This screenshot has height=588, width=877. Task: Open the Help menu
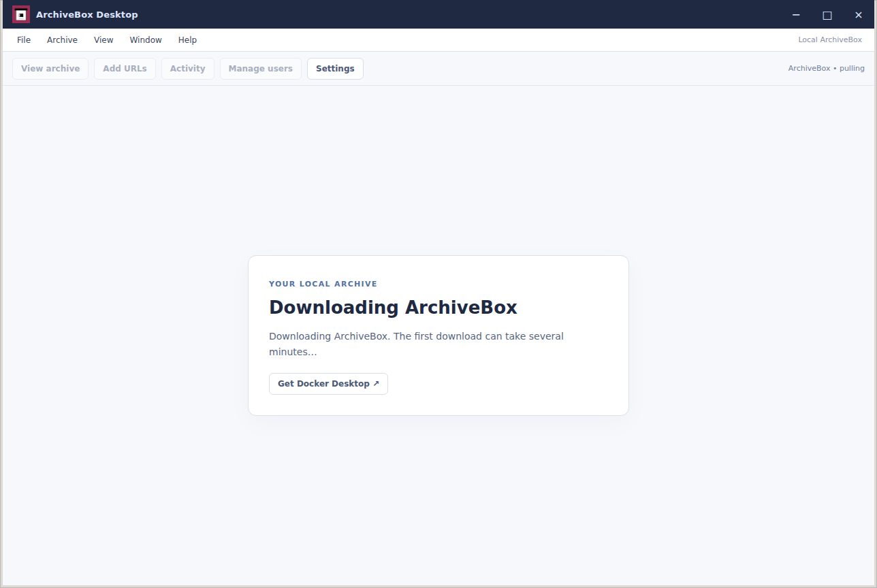(x=187, y=40)
